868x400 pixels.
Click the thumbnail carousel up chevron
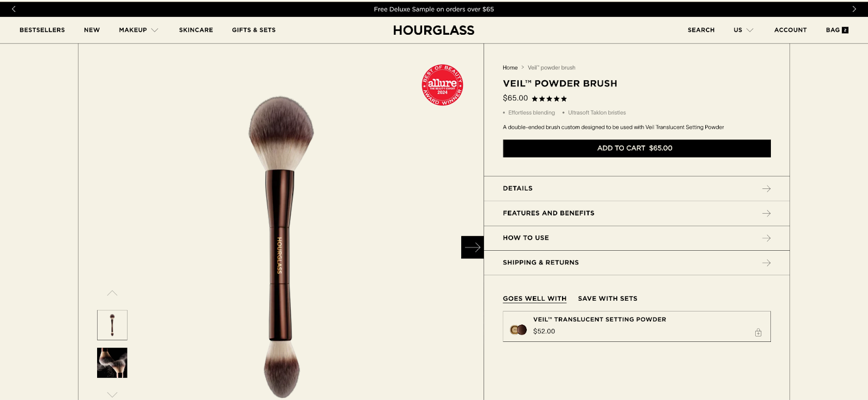coord(112,293)
